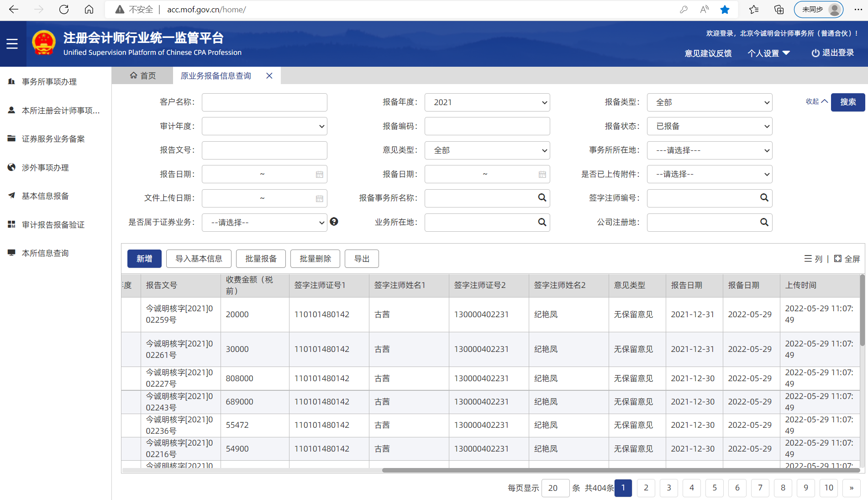The image size is (868, 500).
Task: Click the 批量报备 button
Action: (261, 259)
